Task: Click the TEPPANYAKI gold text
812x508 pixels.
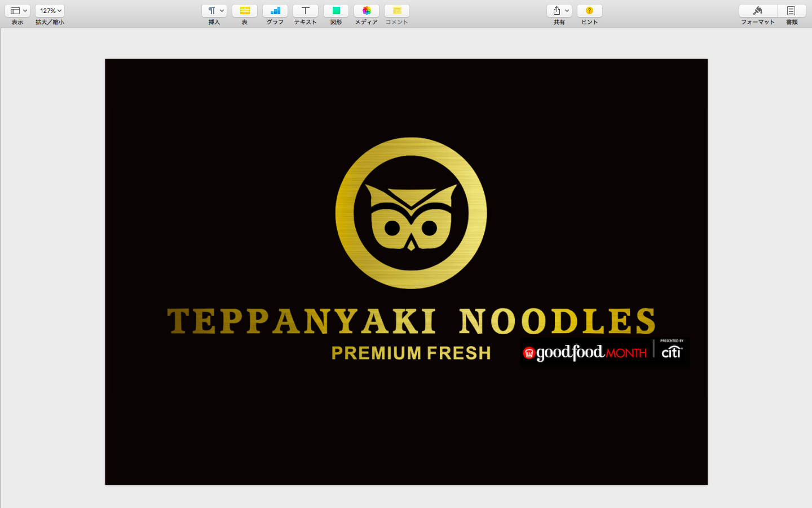Action: coord(302,321)
